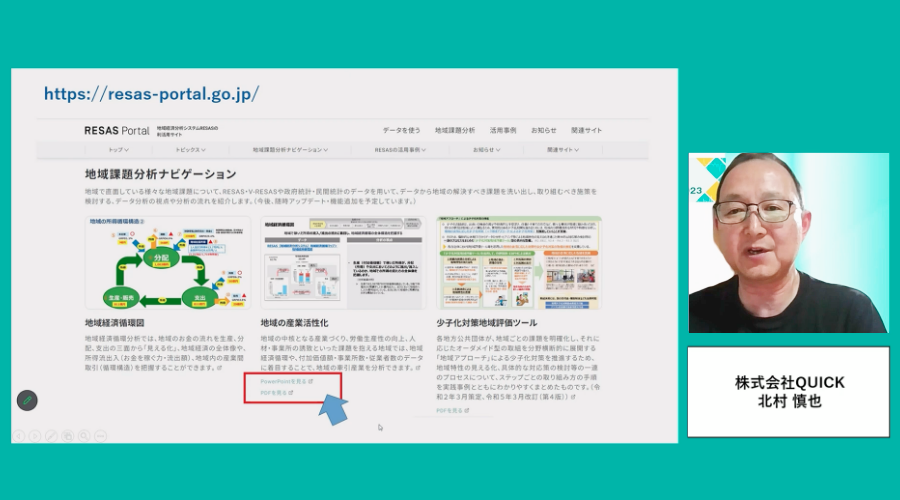This screenshot has width=900, height=500.
Task: Go to previous slide arrow
Action: [18, 436]
